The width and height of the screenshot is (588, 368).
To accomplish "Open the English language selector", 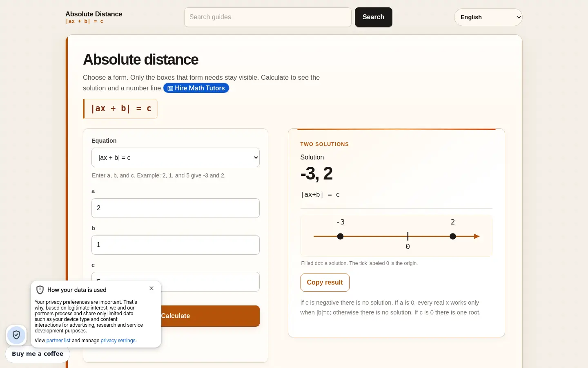I will (488, 17).
